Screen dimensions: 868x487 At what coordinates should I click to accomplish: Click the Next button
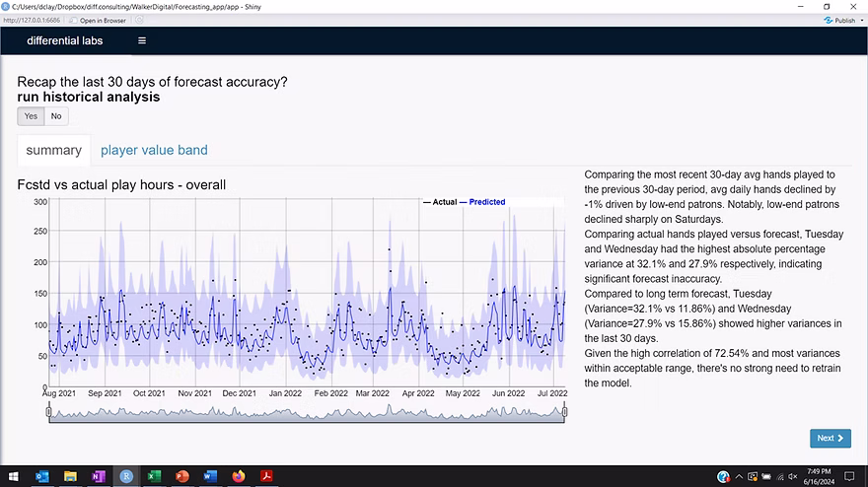[x=830, y=438]
